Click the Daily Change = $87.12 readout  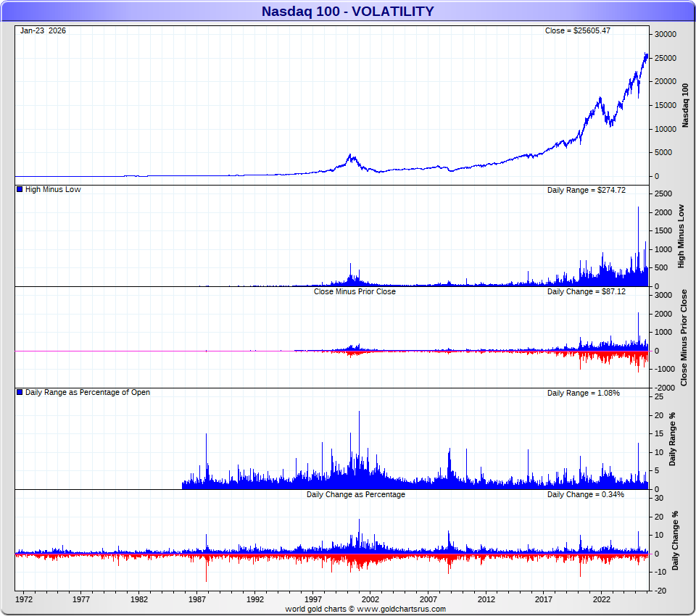pos(587,291)
